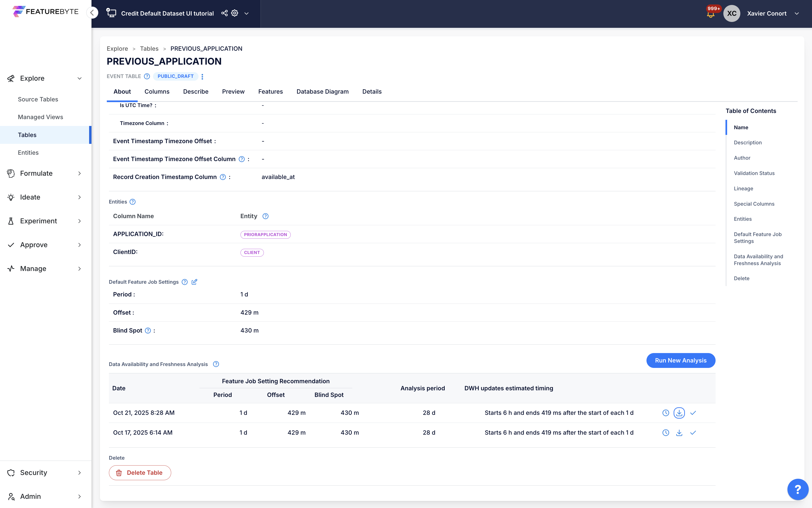Click help icon next to Blind Spot
812x508 pixels.
pyautogui.click(x=148, y=331)
